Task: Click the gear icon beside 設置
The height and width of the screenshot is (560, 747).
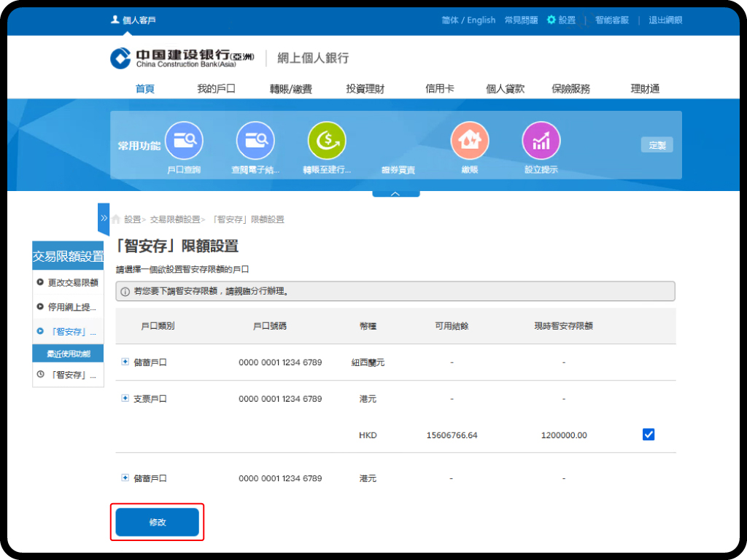Action: click(551, 20)
